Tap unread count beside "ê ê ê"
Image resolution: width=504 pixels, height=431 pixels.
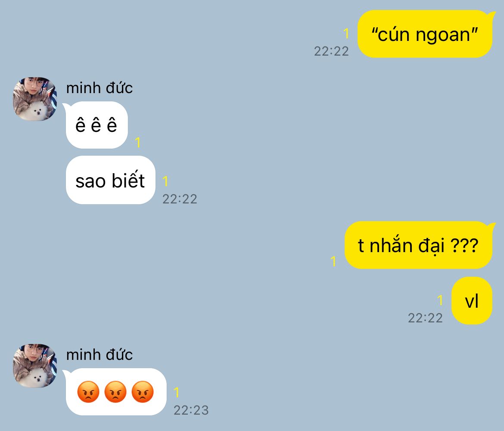click(x=138, y=142)
